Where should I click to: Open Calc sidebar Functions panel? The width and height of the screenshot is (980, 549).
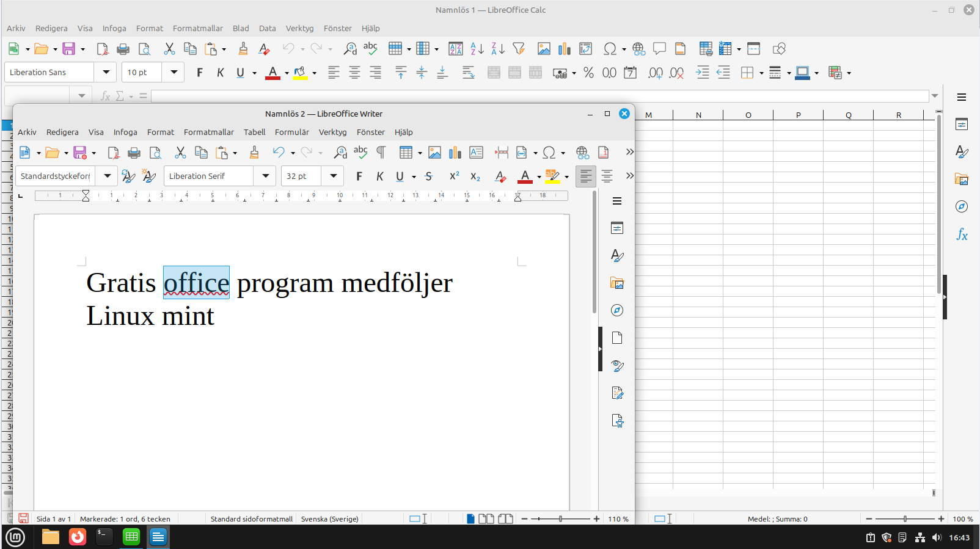tap(962, 235)
